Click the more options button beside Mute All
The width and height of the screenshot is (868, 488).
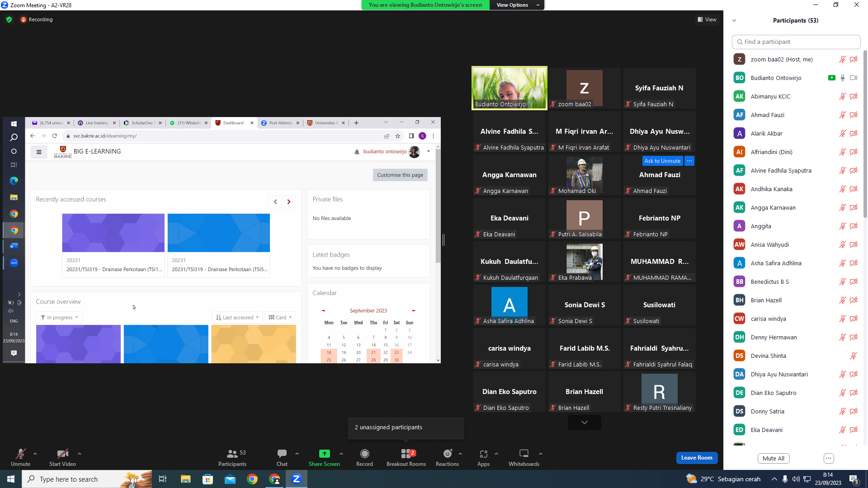[x=829, y=458]
